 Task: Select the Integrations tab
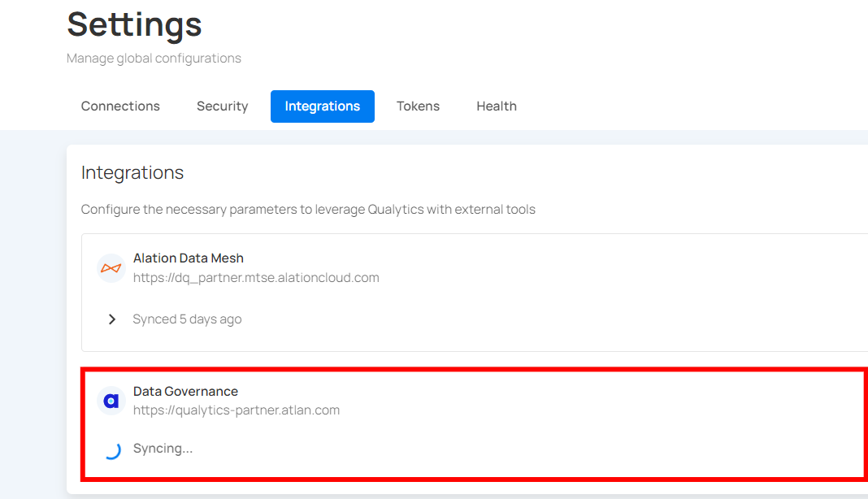(x=322, y=106)
